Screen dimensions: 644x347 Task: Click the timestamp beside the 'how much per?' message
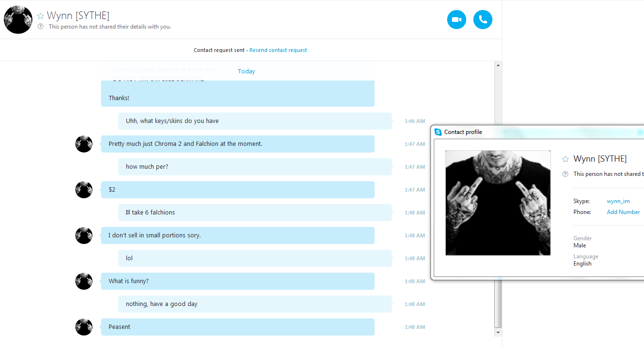click(415, 167)
